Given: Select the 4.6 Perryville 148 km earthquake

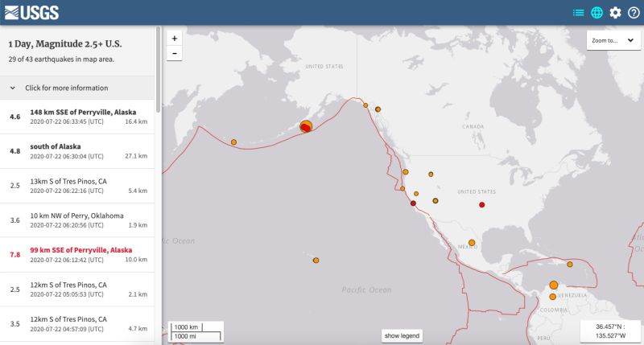Looking at the screenshot, I should point(77,117).
